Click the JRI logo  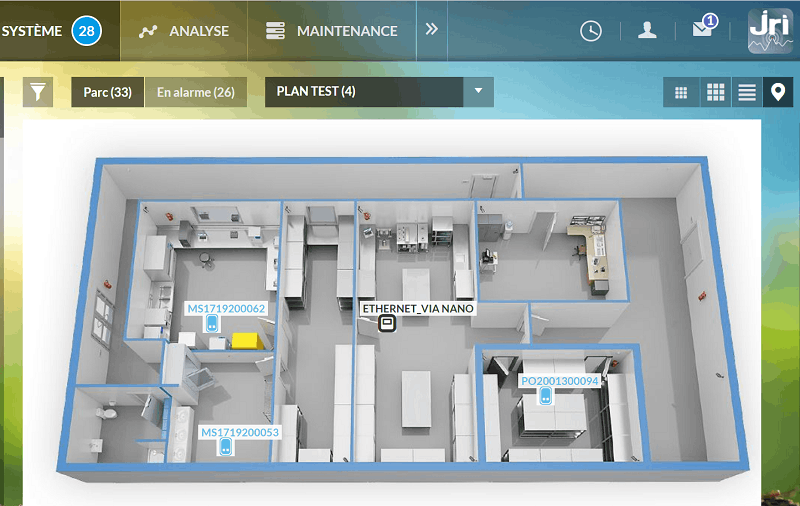tap(770, 31)
